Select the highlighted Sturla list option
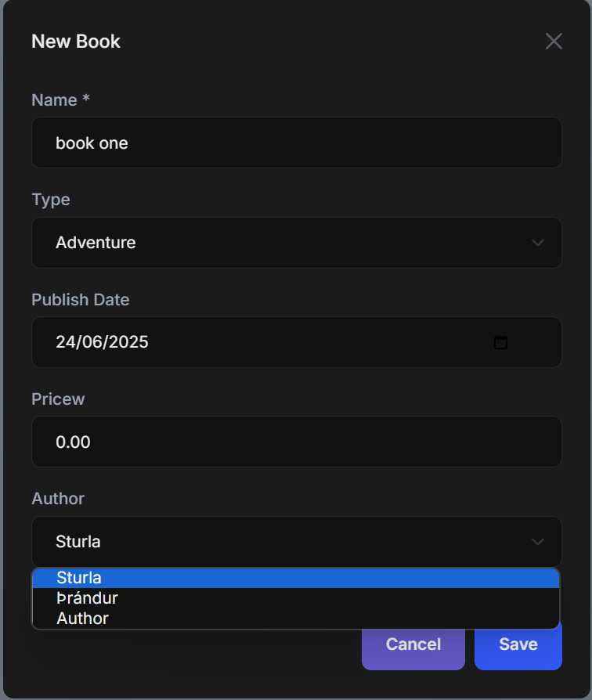The image size is (592, 700). pos(296,578)
